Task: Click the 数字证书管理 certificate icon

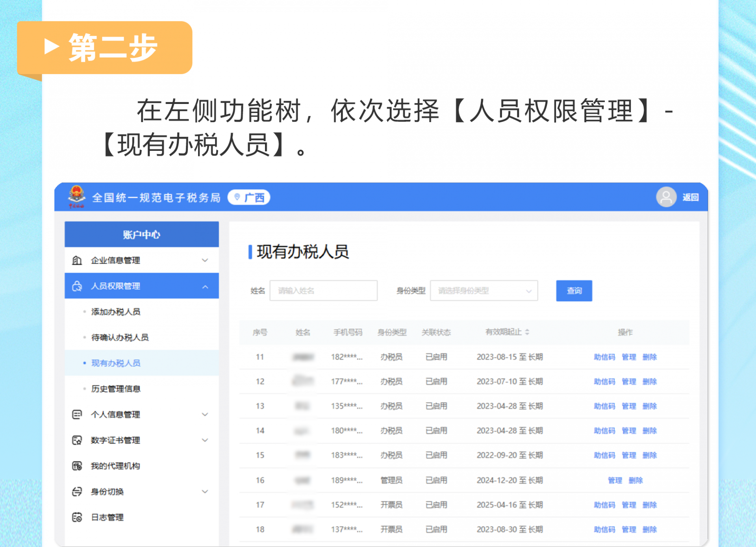Action: [x=77, y=440]
